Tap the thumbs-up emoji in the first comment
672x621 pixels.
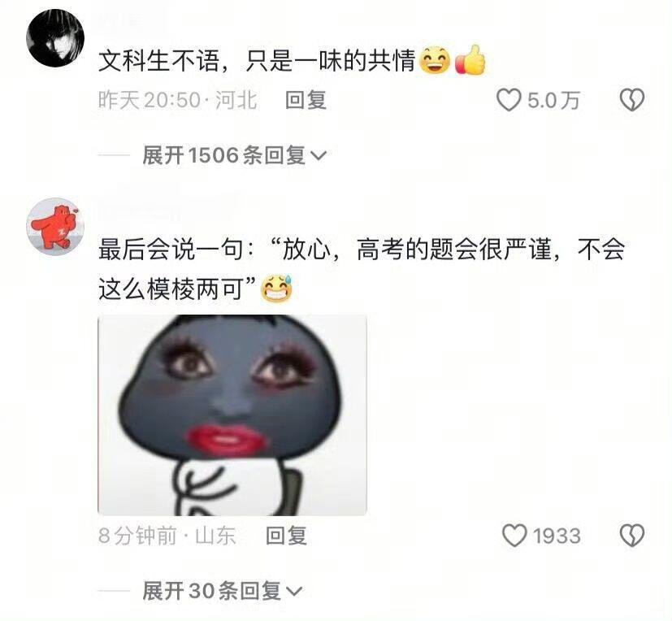point(470,60)
